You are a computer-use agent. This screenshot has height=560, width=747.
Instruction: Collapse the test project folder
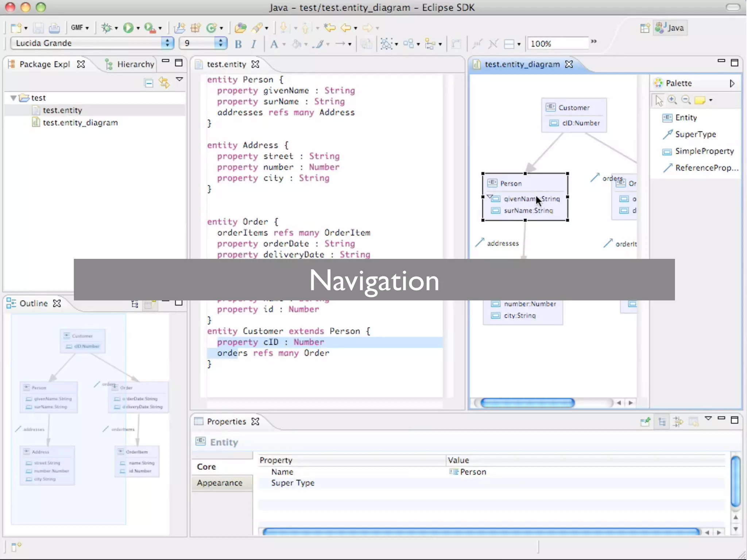(13, 98)
